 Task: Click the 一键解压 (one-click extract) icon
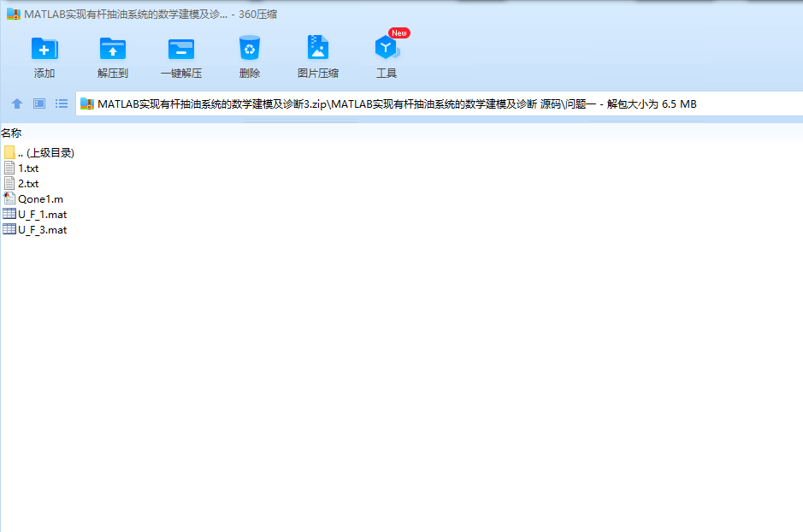pyautogui.click(x=181, y=49)
